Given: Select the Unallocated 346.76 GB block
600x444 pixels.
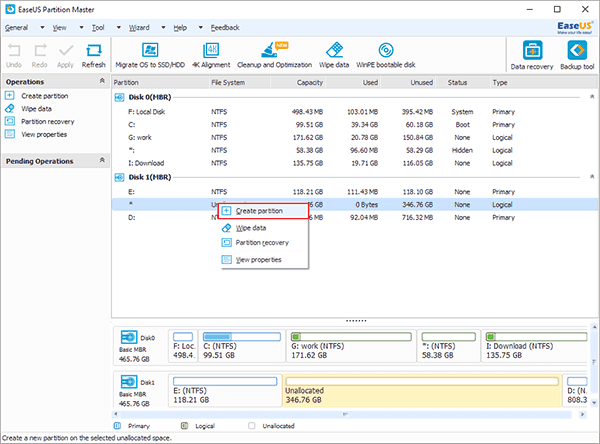Looking at the screenshot, I should pos(422,390).
